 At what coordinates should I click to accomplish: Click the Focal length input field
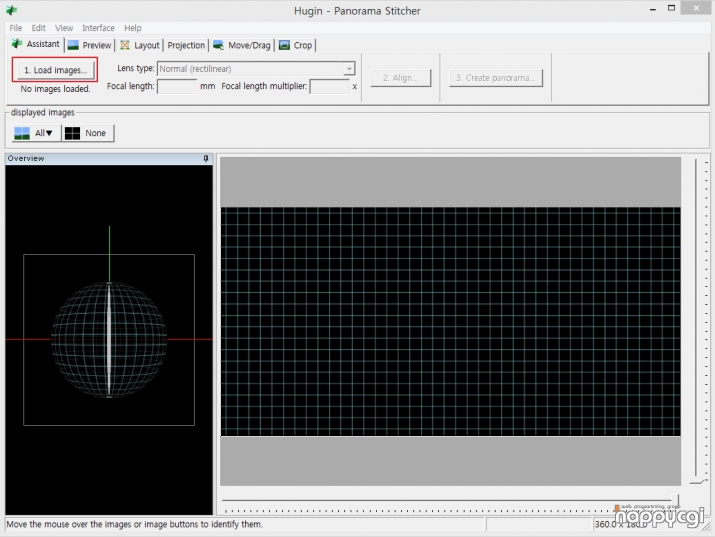pos(177,86)
